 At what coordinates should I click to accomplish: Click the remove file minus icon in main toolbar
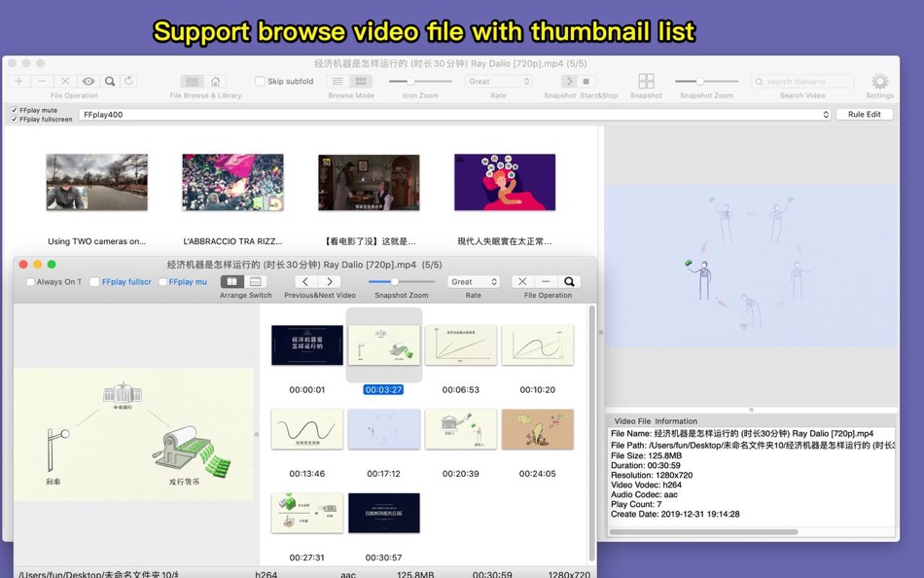[42, 81]
